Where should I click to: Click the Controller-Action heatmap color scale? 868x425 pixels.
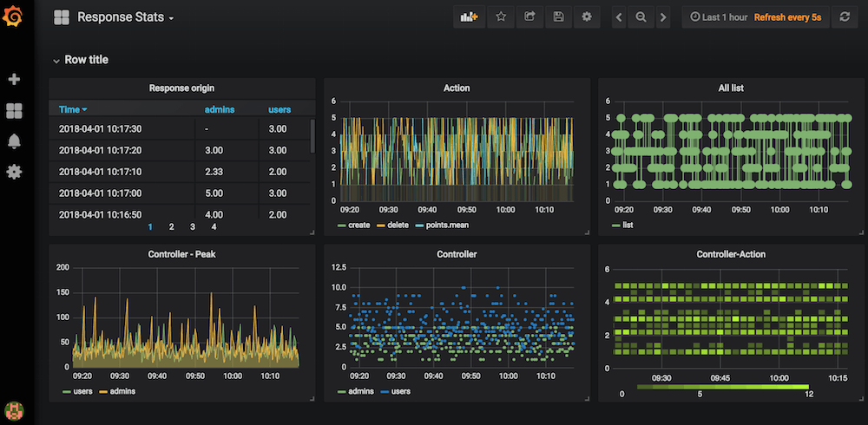(722, 387)
